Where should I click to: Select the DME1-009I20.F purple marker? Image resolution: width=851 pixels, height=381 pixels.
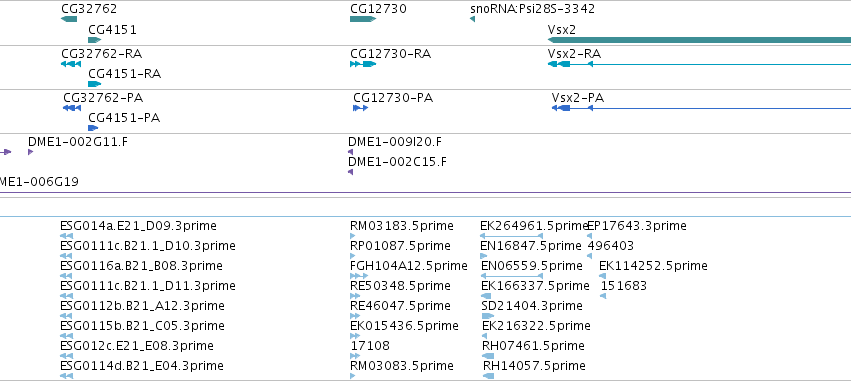[x=350, y=151]
